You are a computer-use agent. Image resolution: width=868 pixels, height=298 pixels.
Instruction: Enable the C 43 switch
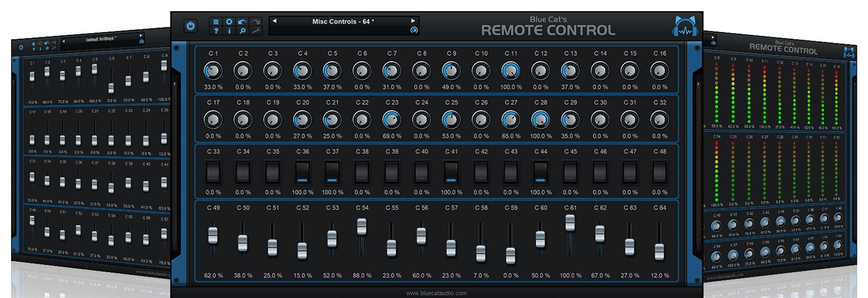point(511,172)
